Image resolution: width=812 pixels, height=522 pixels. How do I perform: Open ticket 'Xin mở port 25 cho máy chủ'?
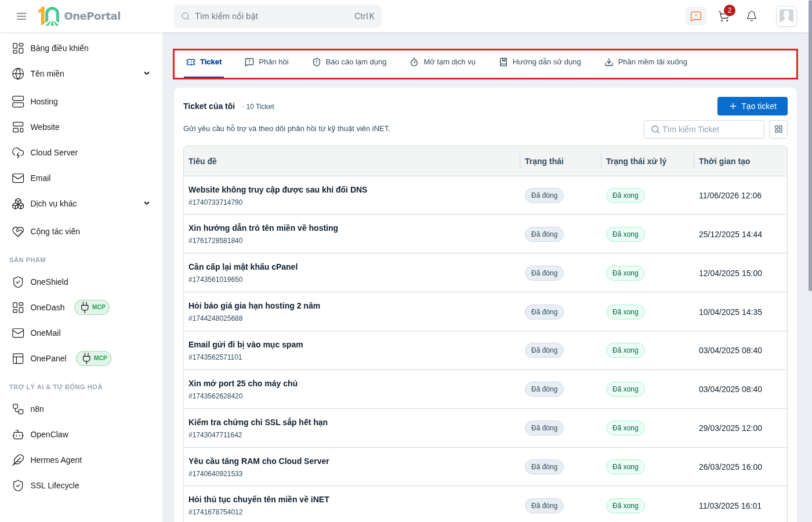click(x=243, y=383)
